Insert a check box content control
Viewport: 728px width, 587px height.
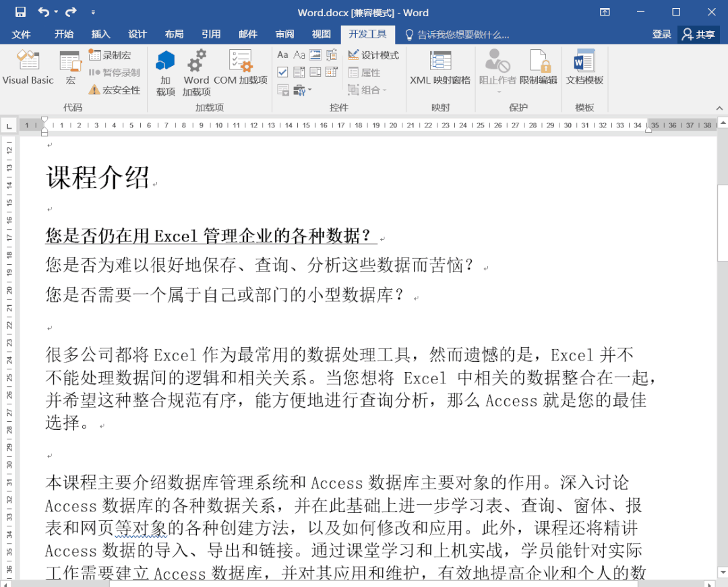tap(282, 73)
